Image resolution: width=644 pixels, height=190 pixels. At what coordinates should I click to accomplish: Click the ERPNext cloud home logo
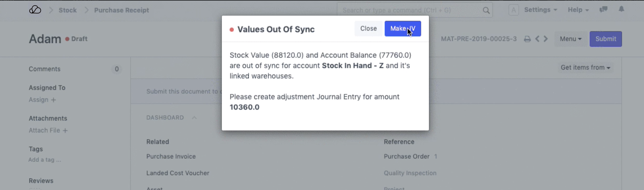[35, 10]
